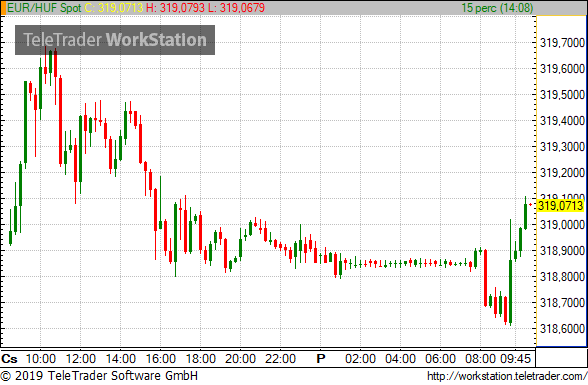Click the 20:00 time axis label
Viewport: 588px width, 385px height.
240,359
